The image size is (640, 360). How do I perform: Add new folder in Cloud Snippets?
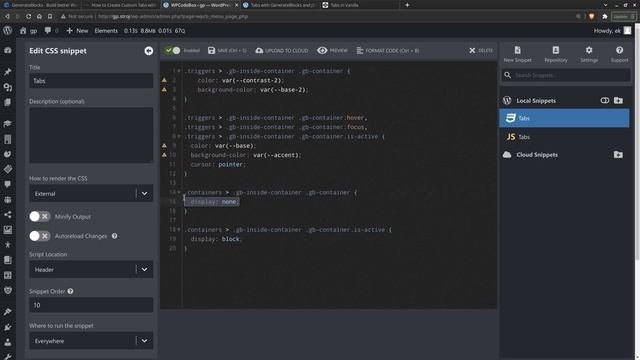click(x=618, y=155)
